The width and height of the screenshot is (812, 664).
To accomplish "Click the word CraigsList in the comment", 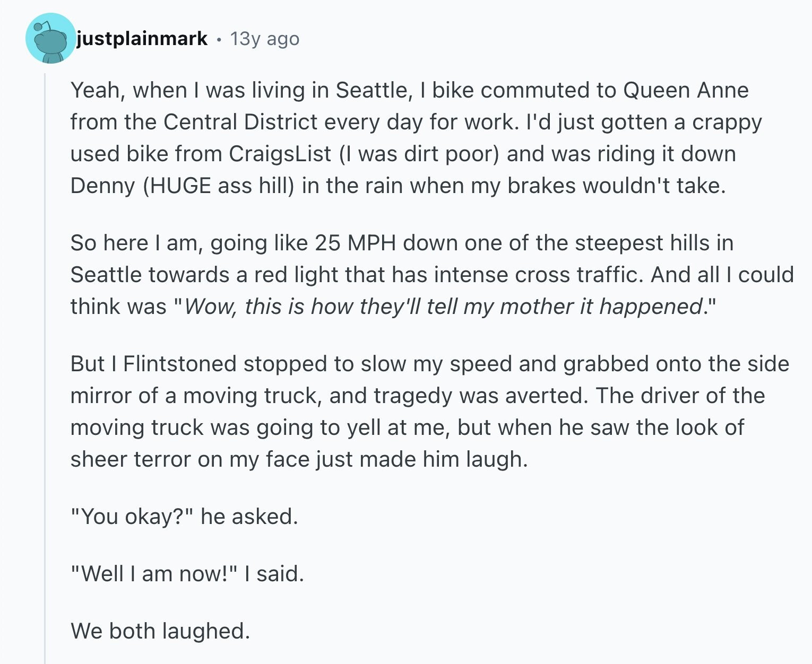I will coord(280,154).
